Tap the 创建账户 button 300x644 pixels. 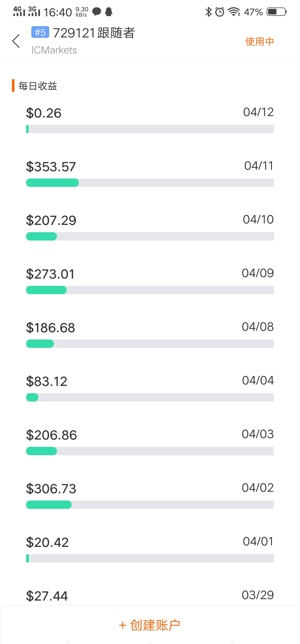coord(150,625)
